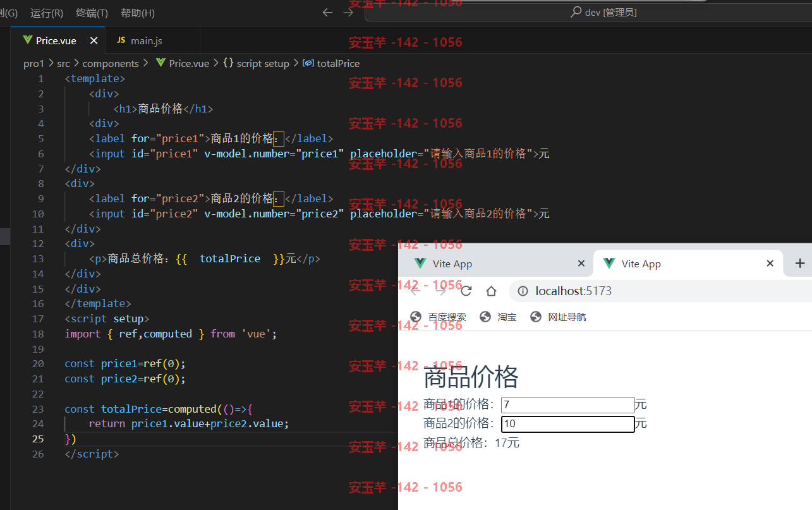Open the 淘宝 bookmark
This screenshot has height=510, width=812.
[x=499, y=317]
